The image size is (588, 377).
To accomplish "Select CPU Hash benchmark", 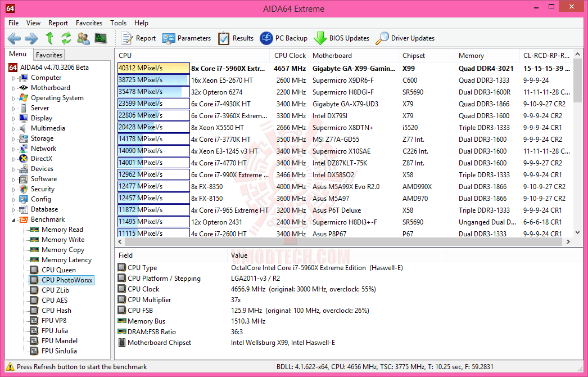I will (x=56, y=311).
